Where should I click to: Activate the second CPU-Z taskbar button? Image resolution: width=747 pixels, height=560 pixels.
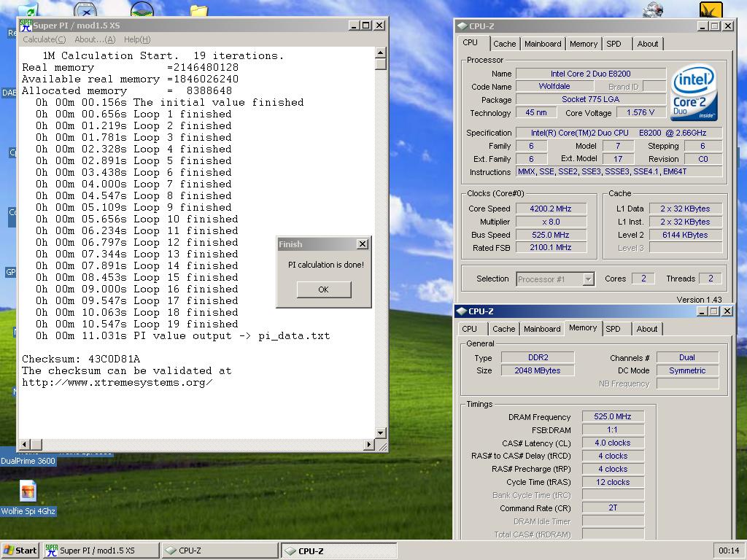coord(338,551)
